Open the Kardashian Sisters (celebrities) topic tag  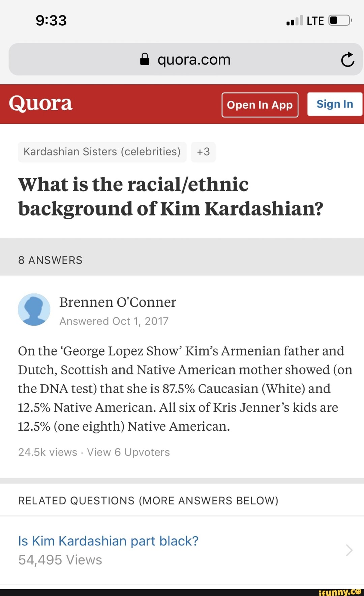click(102, 152)
